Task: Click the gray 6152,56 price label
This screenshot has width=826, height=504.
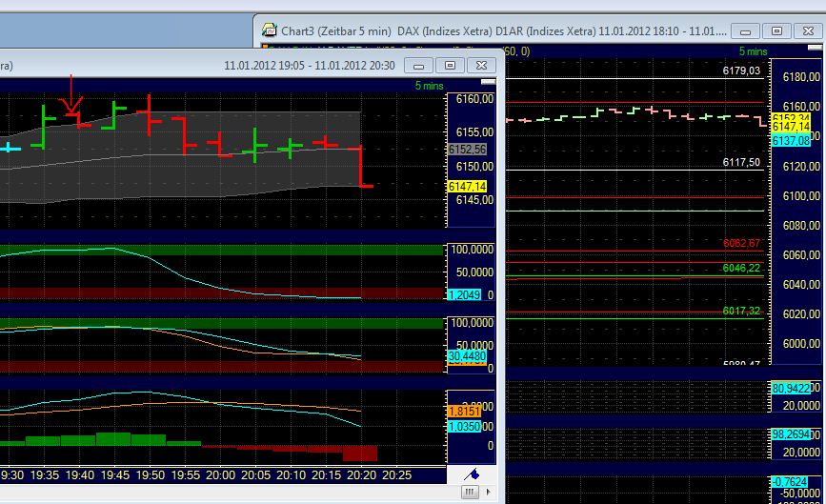Action: pyautogui.click(x=466, y=150)
